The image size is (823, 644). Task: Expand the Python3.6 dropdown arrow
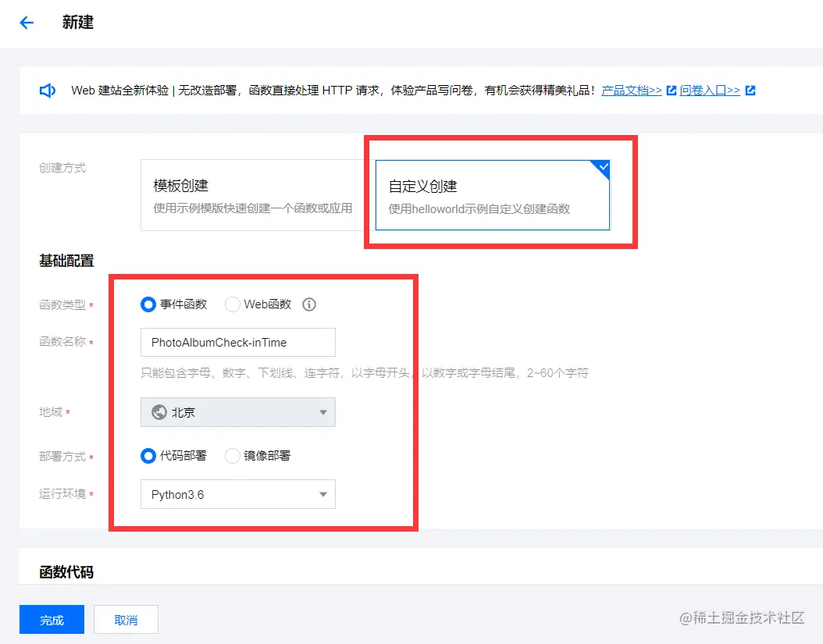click(322, 494)
